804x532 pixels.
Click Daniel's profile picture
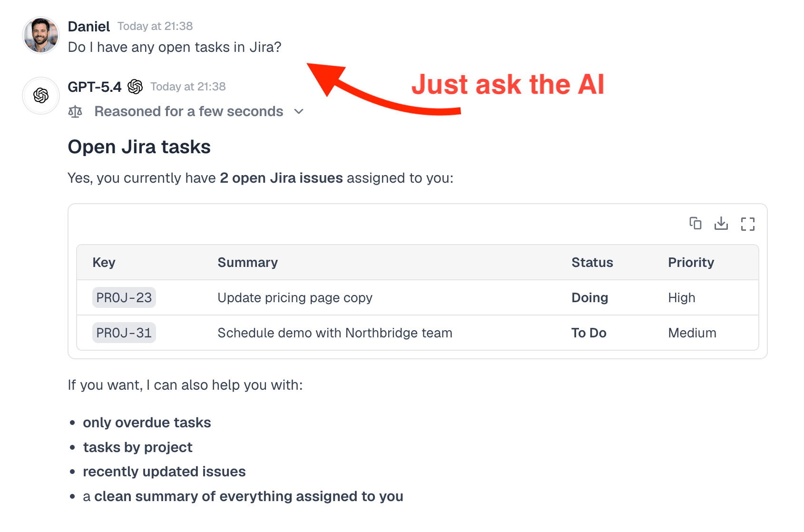tap(40, 35)
